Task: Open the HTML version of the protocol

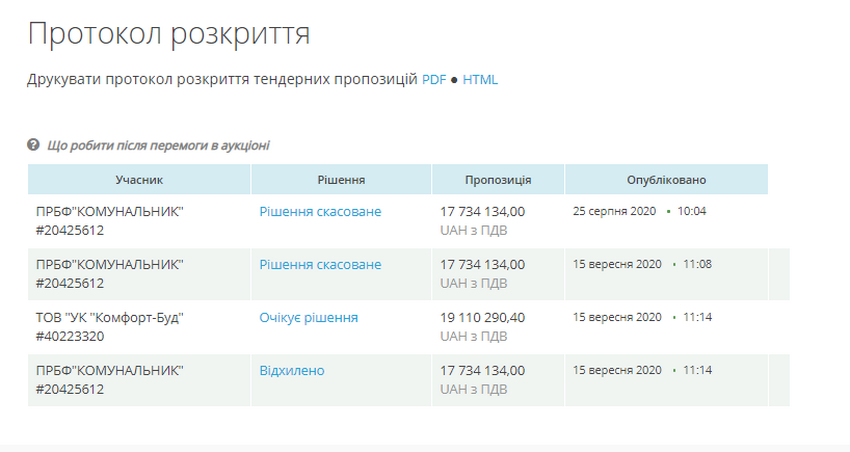Action: [480, 80]
